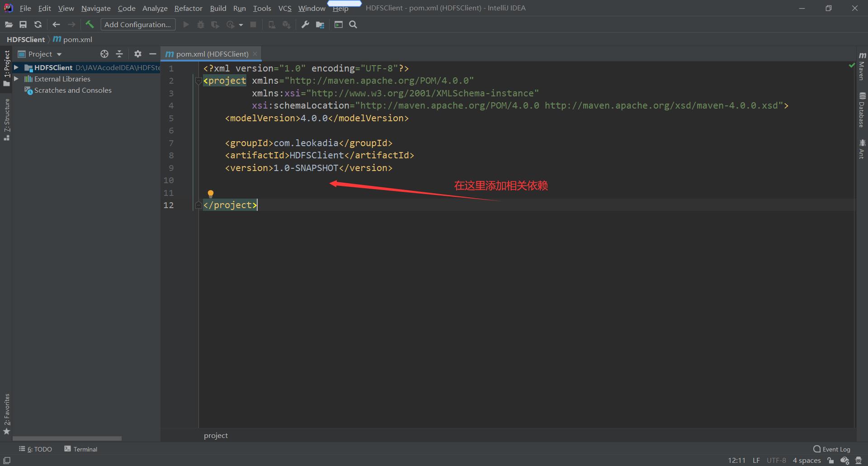Open Search Everywhere magnifier icon
Screen dimensions: 868x466
[x=353, y=25]
